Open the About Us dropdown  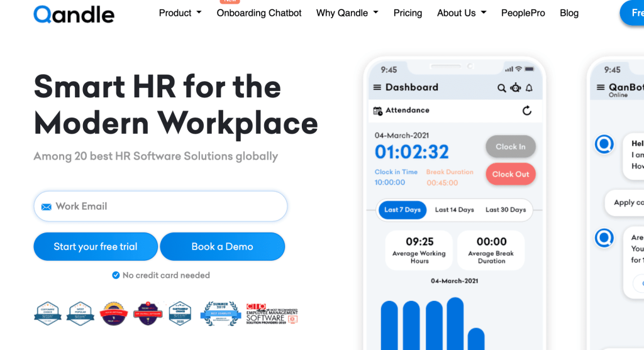click(462, 13)
